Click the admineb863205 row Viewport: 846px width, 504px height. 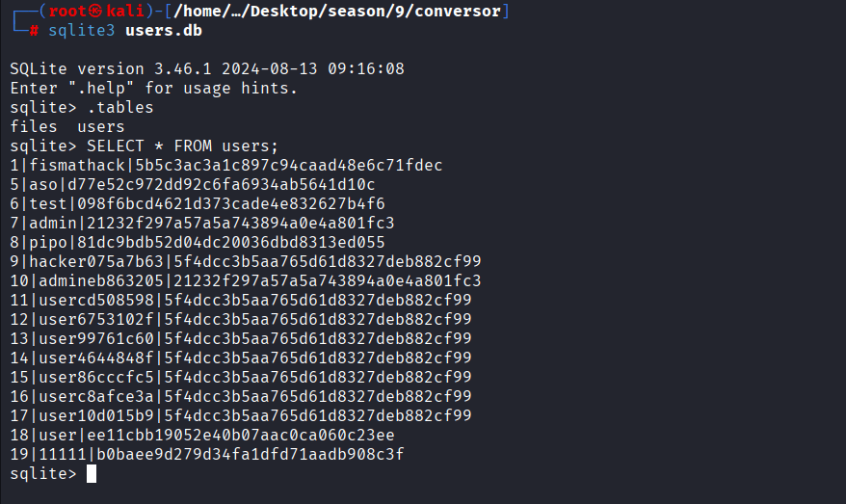tap(246, 280)
